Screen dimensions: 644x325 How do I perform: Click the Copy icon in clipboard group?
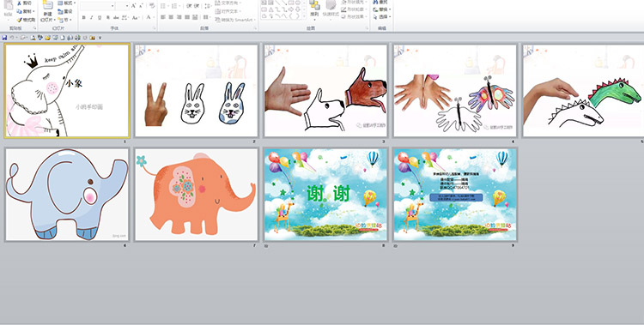(19, 11)
